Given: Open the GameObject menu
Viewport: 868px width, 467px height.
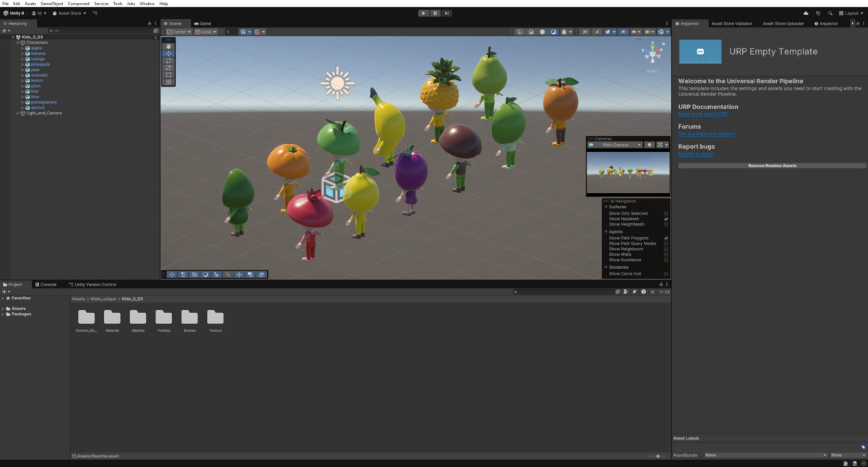Looking at the screenshot, I should [51, 4].
